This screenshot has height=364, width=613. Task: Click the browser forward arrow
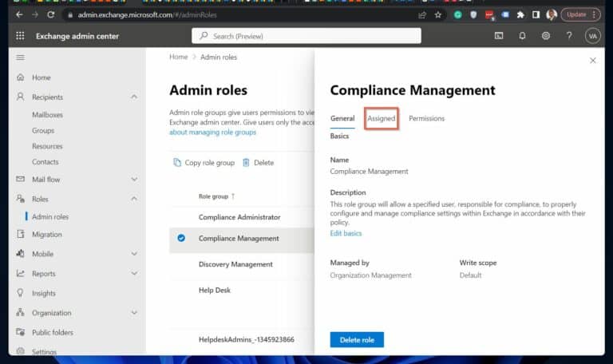pyautogui.click(x=35, y=15)
